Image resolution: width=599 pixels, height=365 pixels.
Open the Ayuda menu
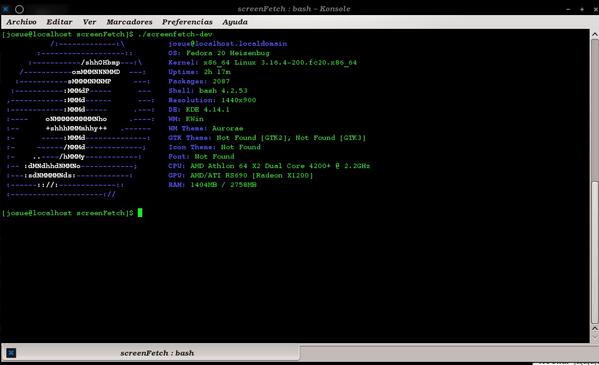click(x=235, y=22)
